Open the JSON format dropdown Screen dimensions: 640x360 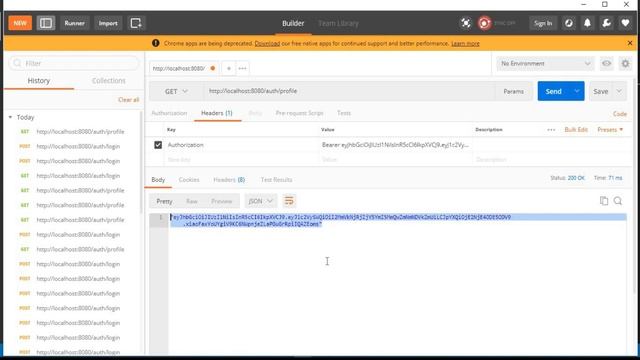[x=260, y=201]
